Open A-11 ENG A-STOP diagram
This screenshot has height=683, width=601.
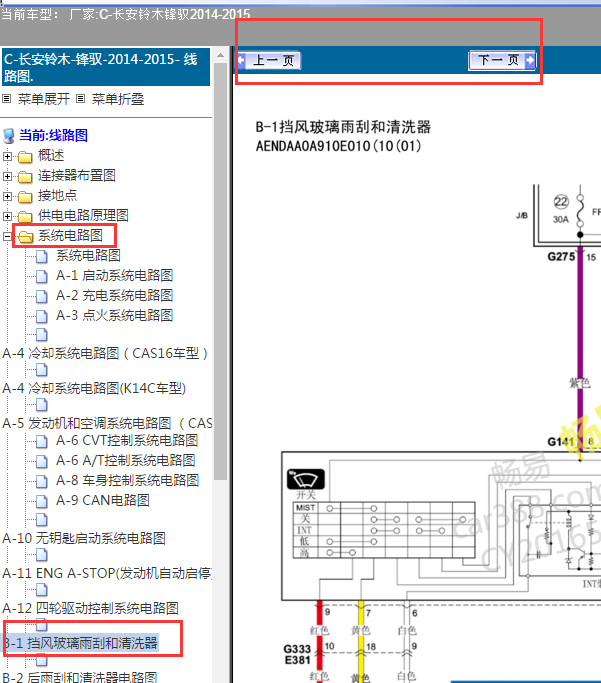107,573
